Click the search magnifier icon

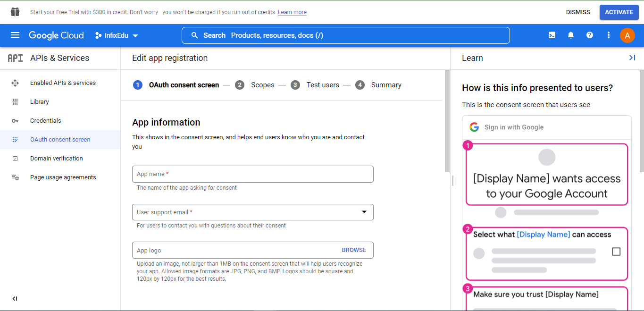(194, 35)
